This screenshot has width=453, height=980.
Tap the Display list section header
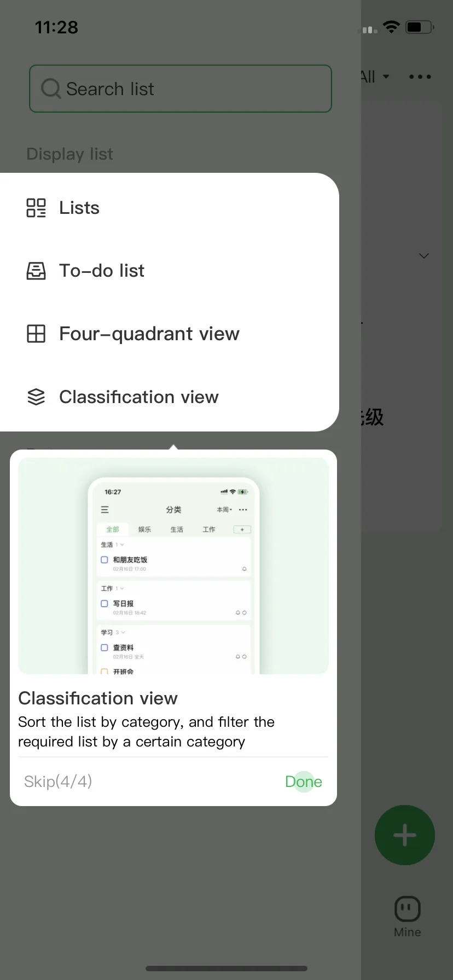point(70,154)
